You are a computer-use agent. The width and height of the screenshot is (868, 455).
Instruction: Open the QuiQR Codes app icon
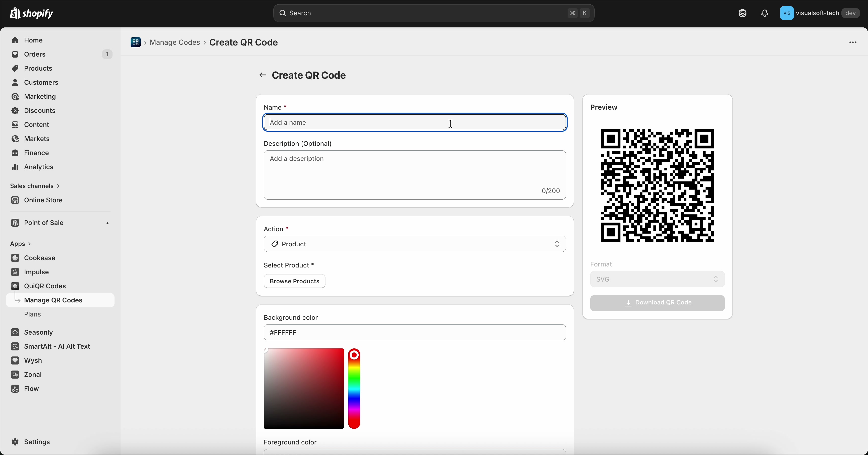tap(16, 286)
